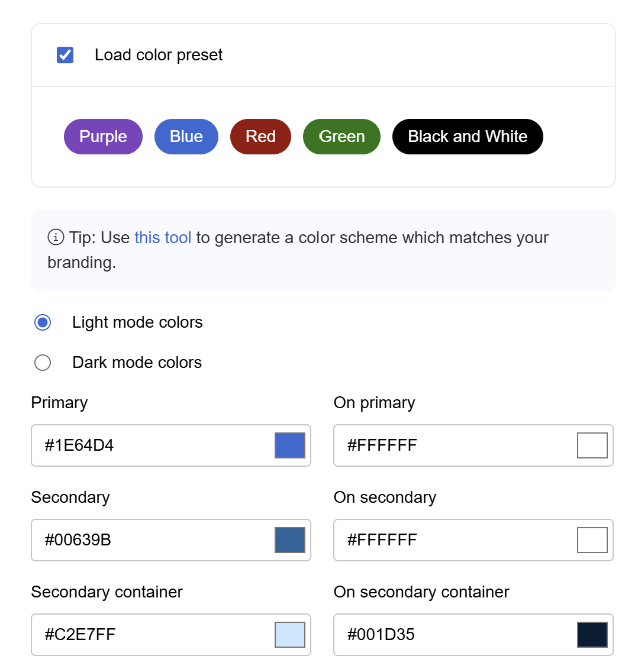
Task: Open the On primary color swatch
Action: point(592,445)
